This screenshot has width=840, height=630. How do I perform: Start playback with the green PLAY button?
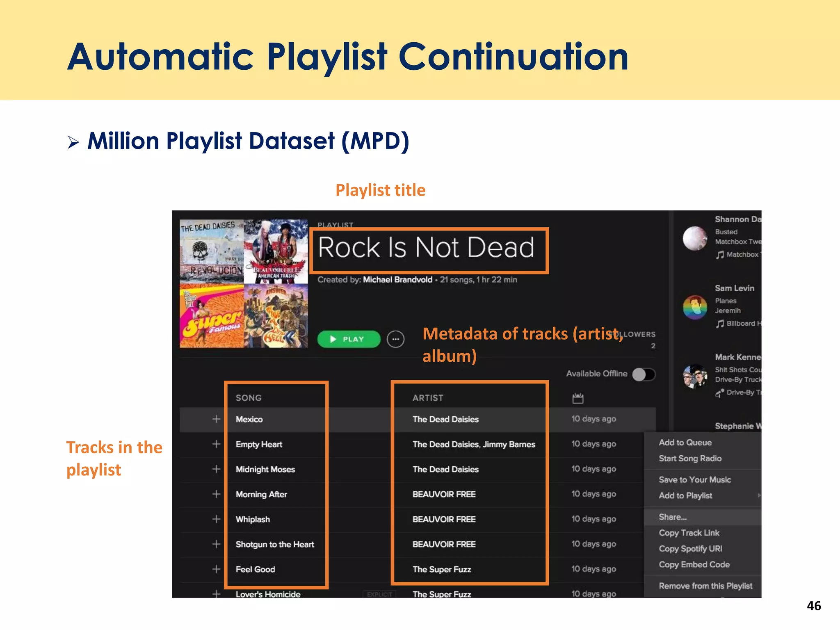tap(349, 339)
